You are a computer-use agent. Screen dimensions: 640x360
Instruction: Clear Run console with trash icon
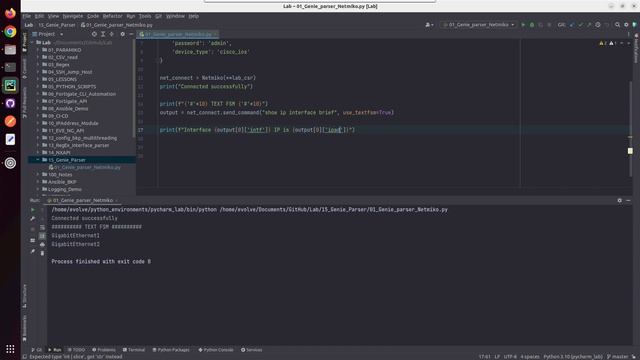(42, 253)
